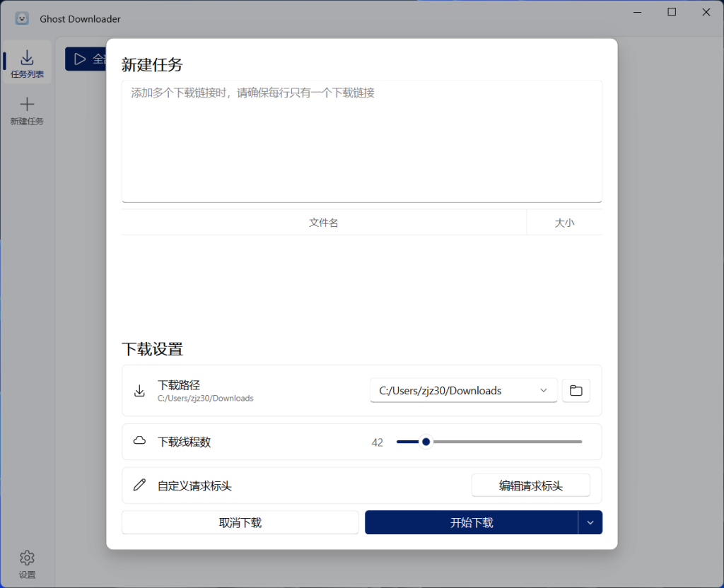Click the Ghost Downloader app logo
Viewport: 724px width, 588px height.
coord(22,18)
